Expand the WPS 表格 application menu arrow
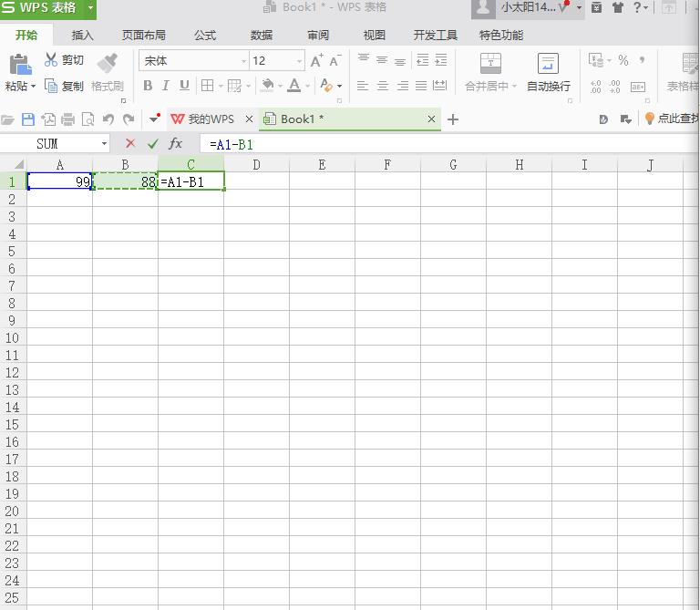 [90, 7]
